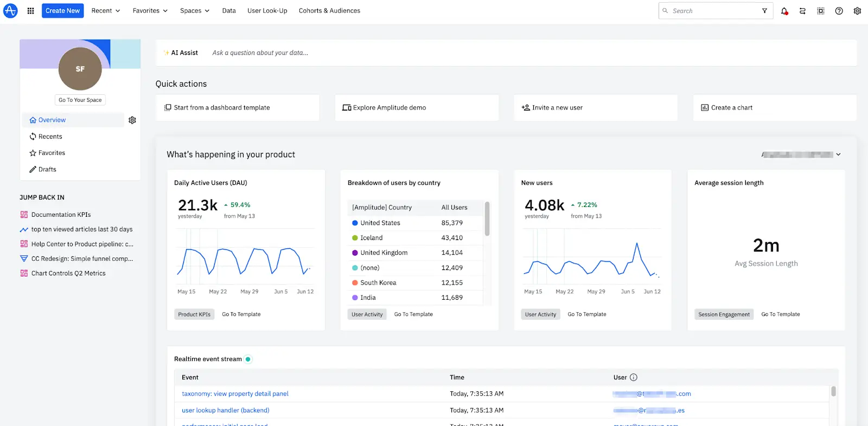Open the notifications bell icon

784,11
